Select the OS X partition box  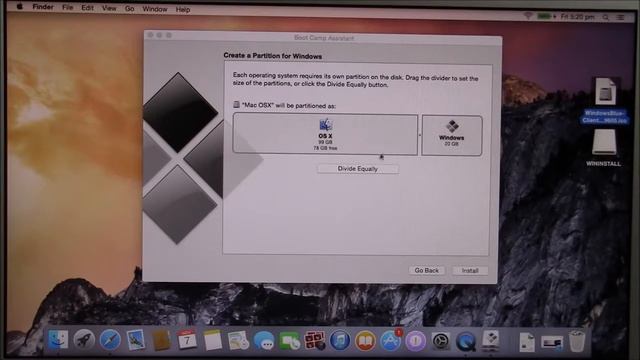coord(325,134)
